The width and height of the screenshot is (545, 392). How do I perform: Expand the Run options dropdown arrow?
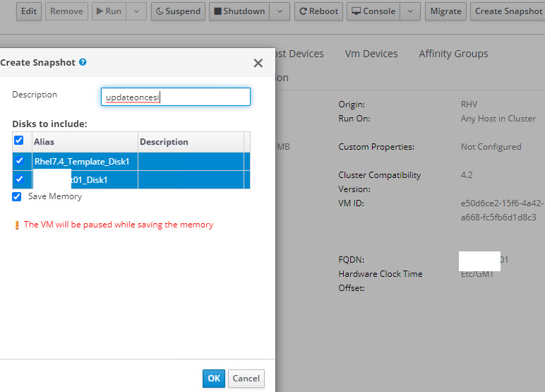click(138, 11)
